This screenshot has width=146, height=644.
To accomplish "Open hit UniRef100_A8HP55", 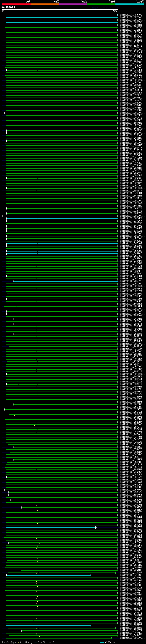I will pyautogui.click(x=131, y=15).
